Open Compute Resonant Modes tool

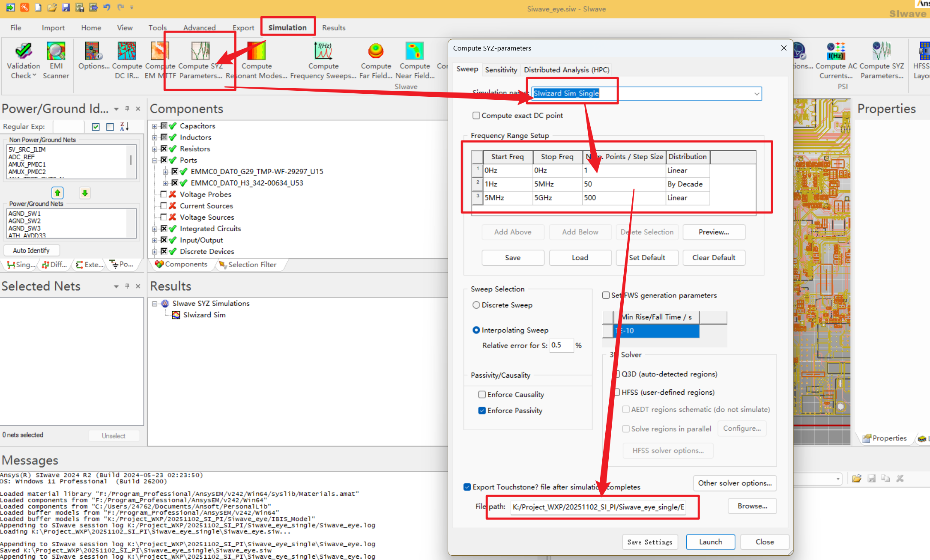click(x=256, y=51)
